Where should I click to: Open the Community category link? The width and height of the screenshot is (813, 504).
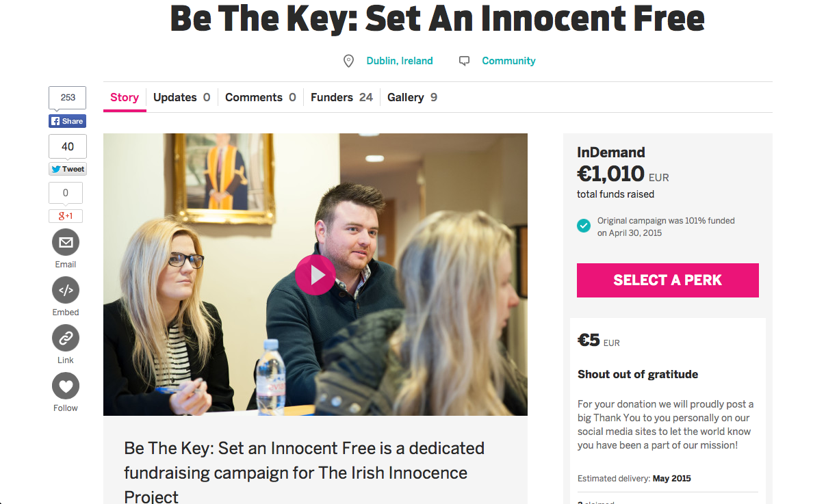tap(508, 61)
